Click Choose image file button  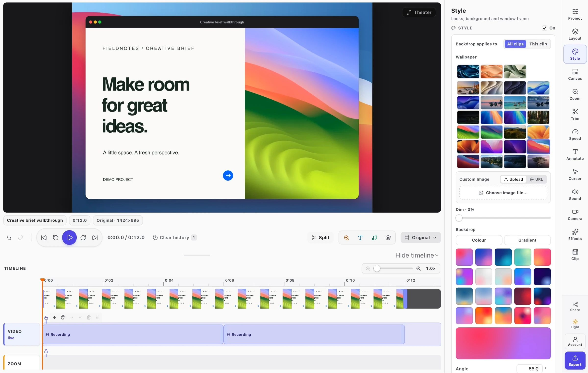click(x=503, y=193)
